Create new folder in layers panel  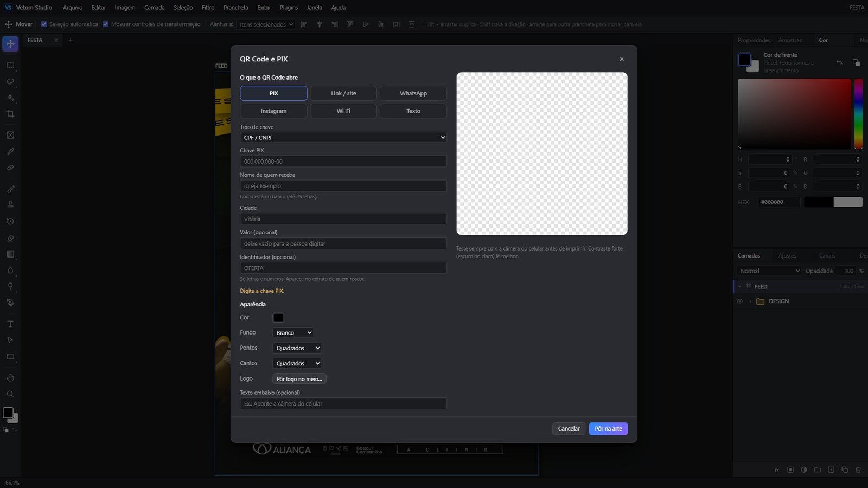pyautogui.click(x=818, y=470)
